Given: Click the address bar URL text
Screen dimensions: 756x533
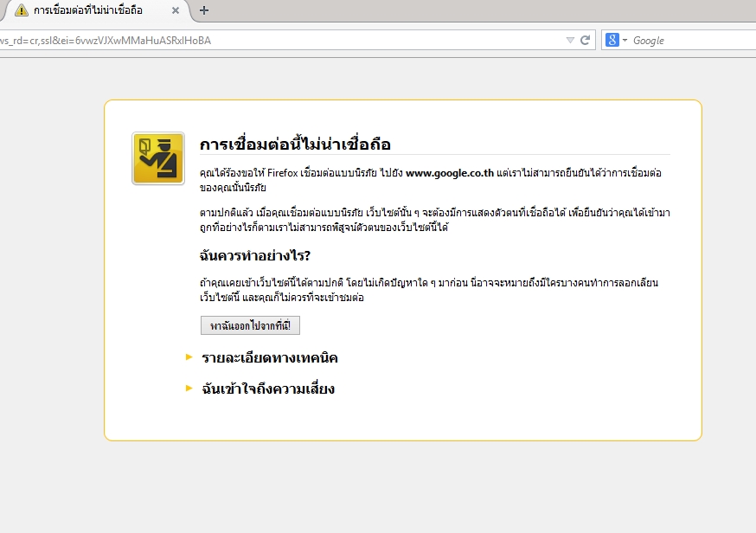Looking at the screenshot, I should (x=106, y=41).
